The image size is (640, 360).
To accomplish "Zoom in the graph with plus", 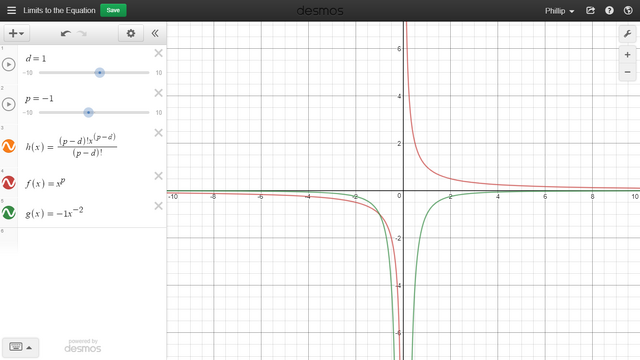I will (627, 55).
